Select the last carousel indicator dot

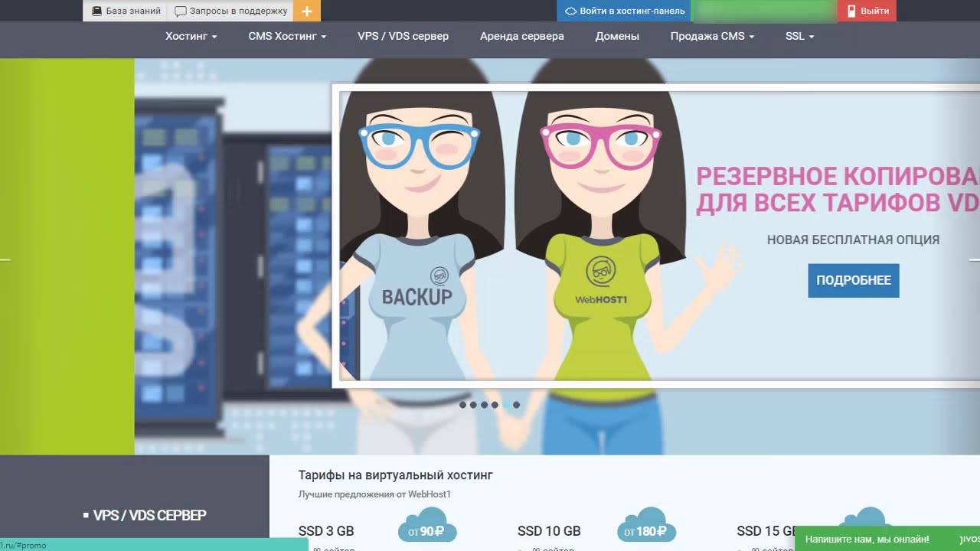[x=516, y=405]
